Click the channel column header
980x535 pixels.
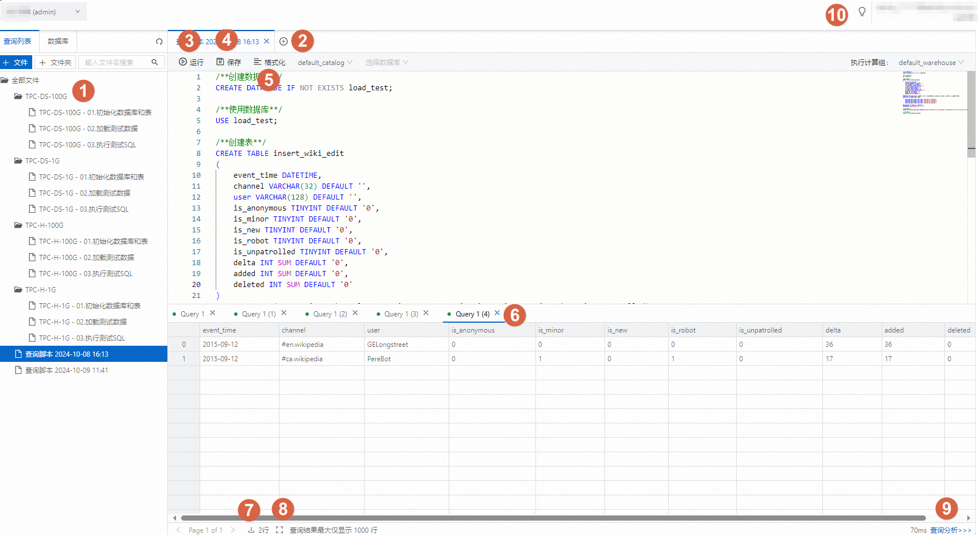point(321,330)
